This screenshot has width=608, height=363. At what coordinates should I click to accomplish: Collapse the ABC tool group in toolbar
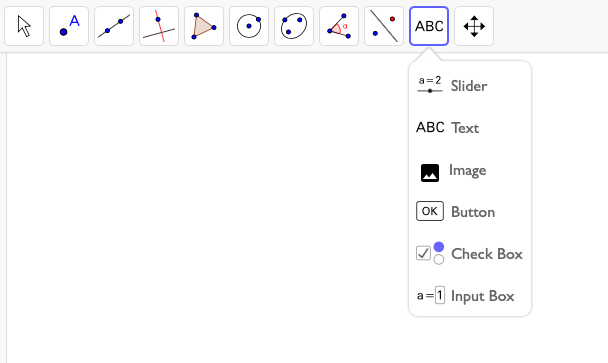429,26
